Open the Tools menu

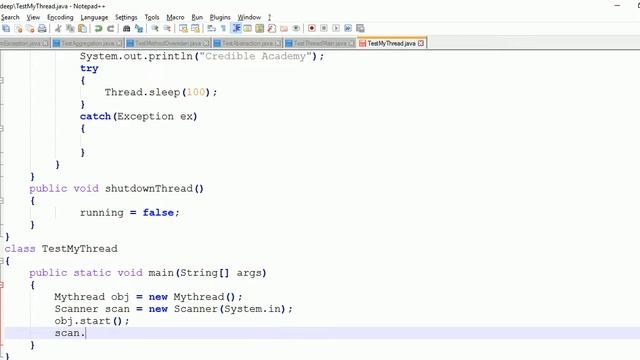(x=152, y=17)
